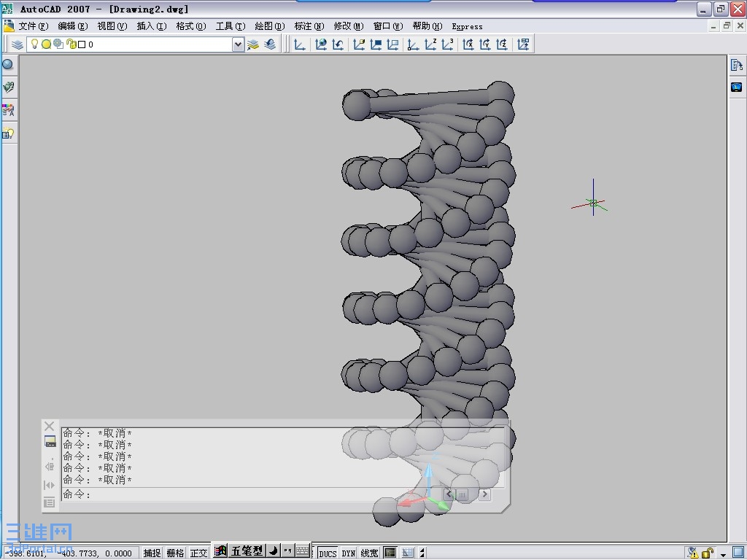Select the World UCS globe icon
Screen dimensions: 747x560
321,44
